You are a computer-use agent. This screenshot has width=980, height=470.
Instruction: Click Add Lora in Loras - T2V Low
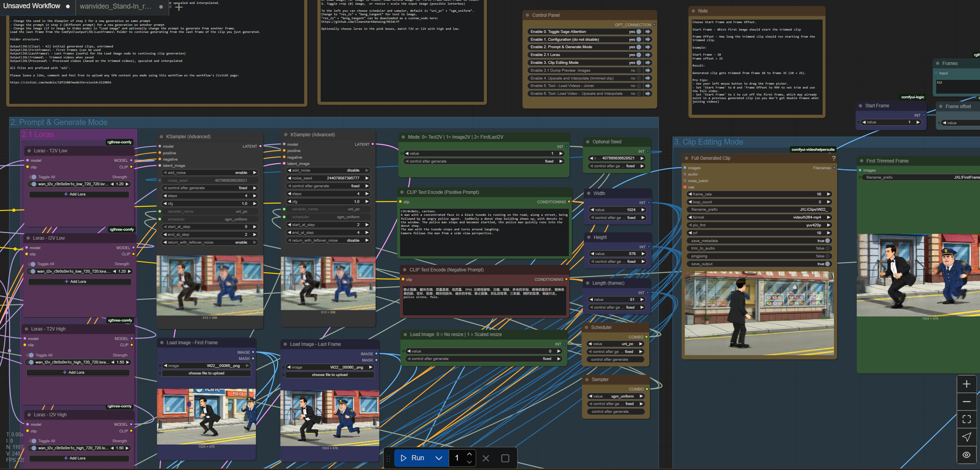pyautogui.click(x=77, y=194)
